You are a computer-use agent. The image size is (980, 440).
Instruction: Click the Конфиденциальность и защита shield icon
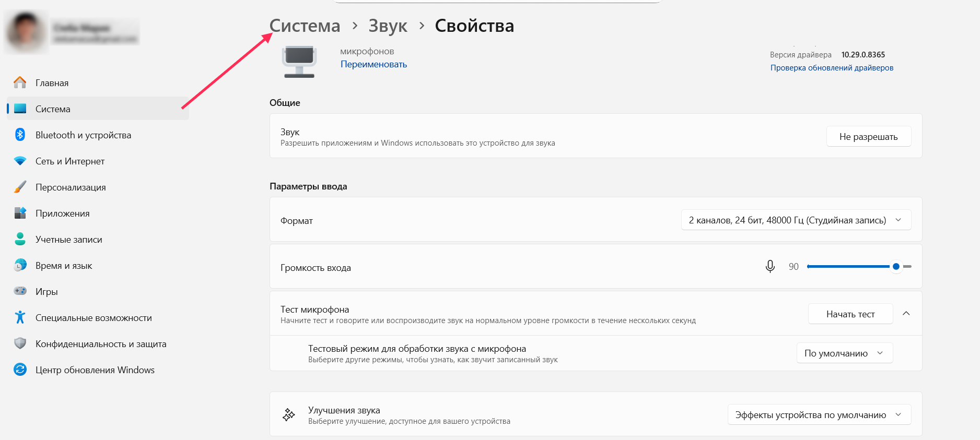20,343
